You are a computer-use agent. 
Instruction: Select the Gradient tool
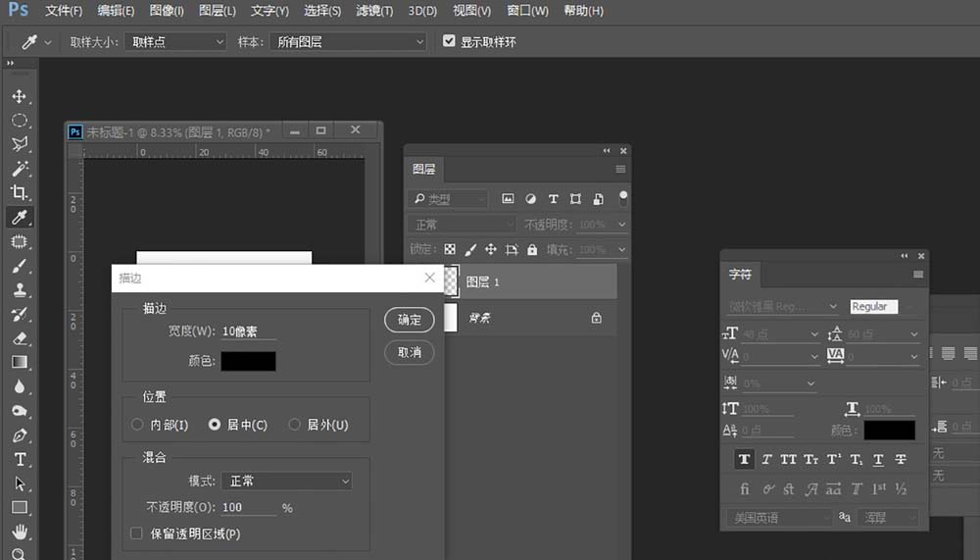tap(20, 362)
